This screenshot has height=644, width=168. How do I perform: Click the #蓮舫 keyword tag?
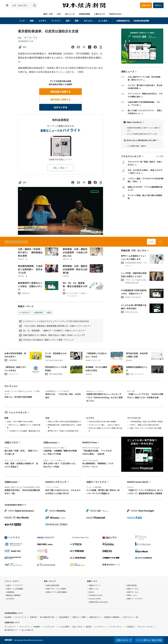tap(49, 313)
